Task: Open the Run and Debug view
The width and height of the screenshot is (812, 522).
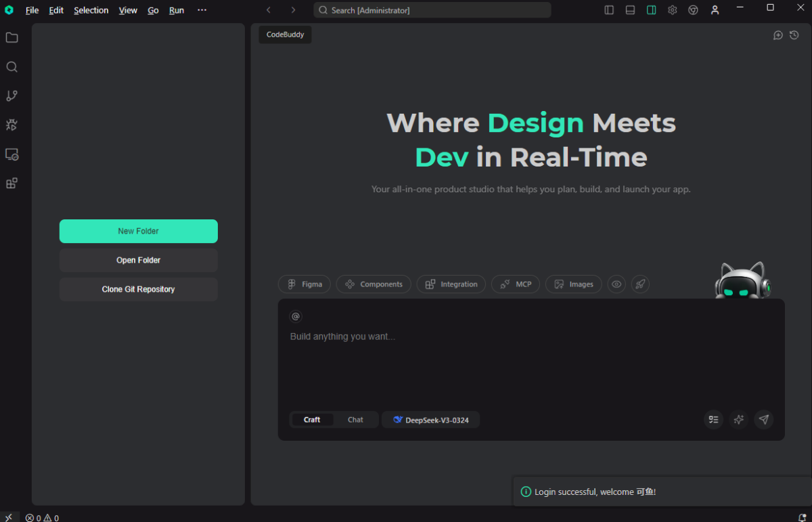Action: coord(12,125)
